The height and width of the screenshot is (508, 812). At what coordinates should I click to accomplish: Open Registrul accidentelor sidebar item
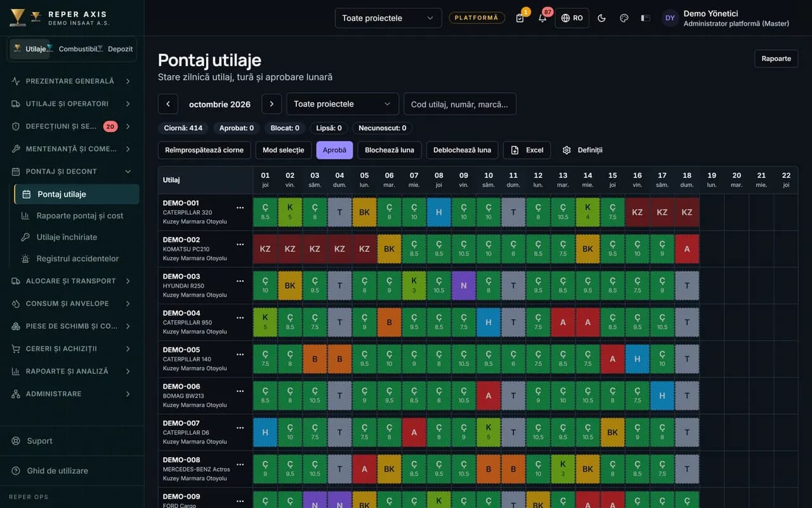tap(77, 258)
